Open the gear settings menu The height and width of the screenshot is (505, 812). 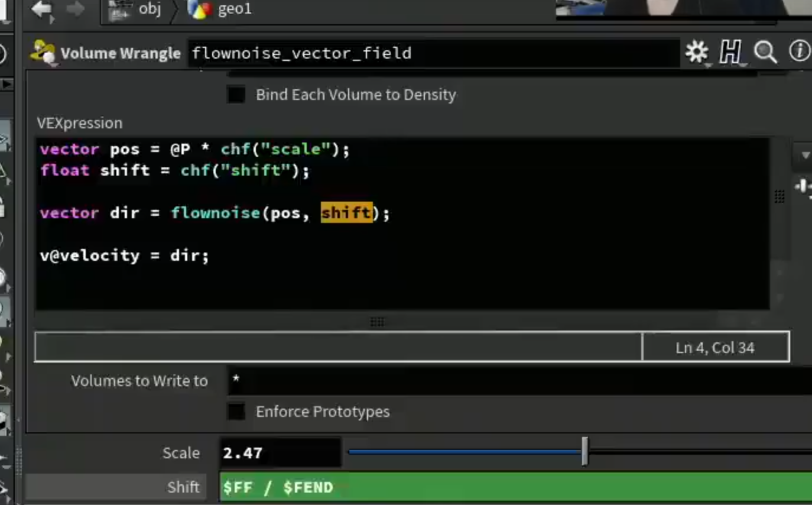point(697,52)
